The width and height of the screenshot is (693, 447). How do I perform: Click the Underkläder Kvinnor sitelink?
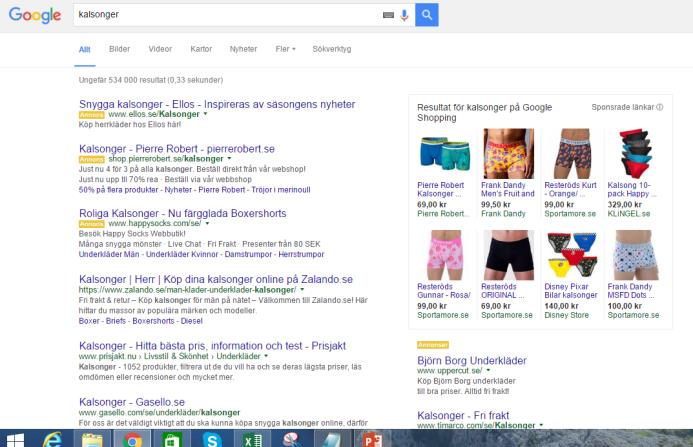pos(182,254)
